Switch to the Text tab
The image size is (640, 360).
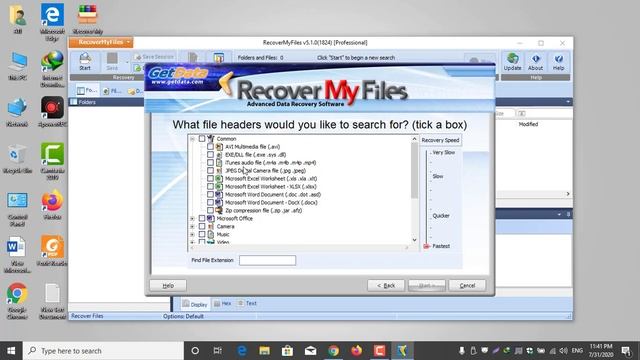point(247,303)
